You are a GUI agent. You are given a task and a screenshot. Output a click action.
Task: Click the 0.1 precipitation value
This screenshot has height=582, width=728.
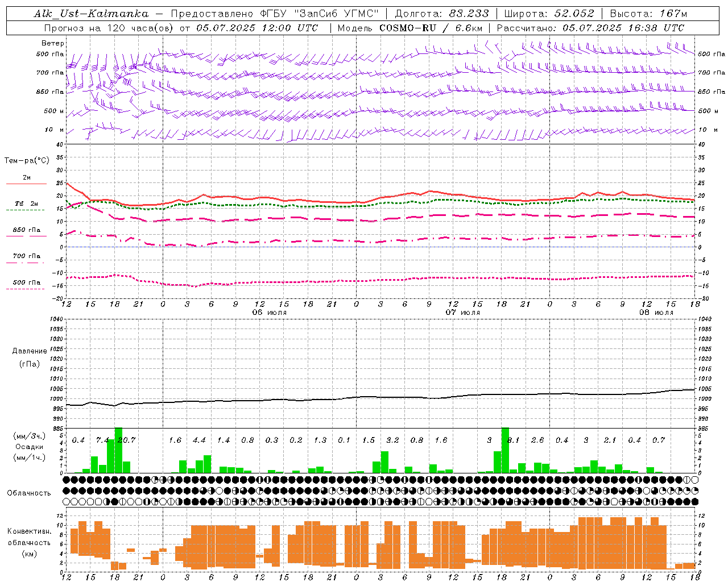click(x=344, y=440)
